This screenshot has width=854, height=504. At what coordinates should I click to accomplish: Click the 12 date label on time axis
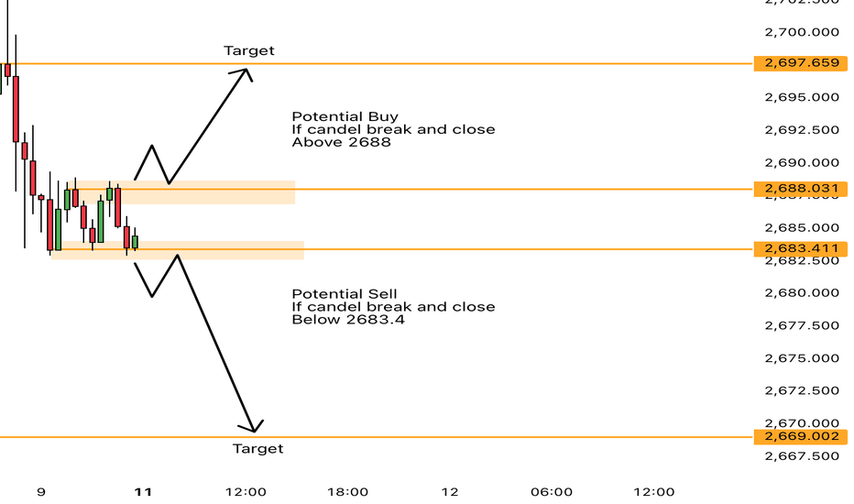pyautogui.click(x=450, y=492)
